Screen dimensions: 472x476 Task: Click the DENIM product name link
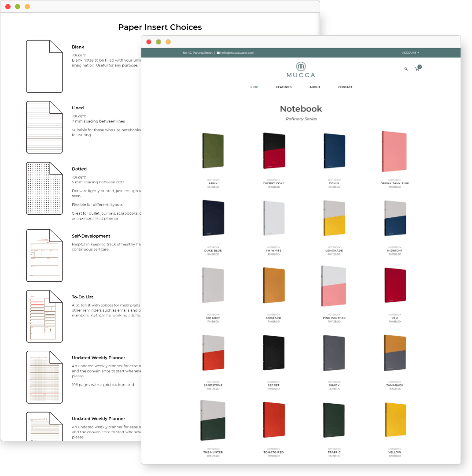(x=334, y=183)
